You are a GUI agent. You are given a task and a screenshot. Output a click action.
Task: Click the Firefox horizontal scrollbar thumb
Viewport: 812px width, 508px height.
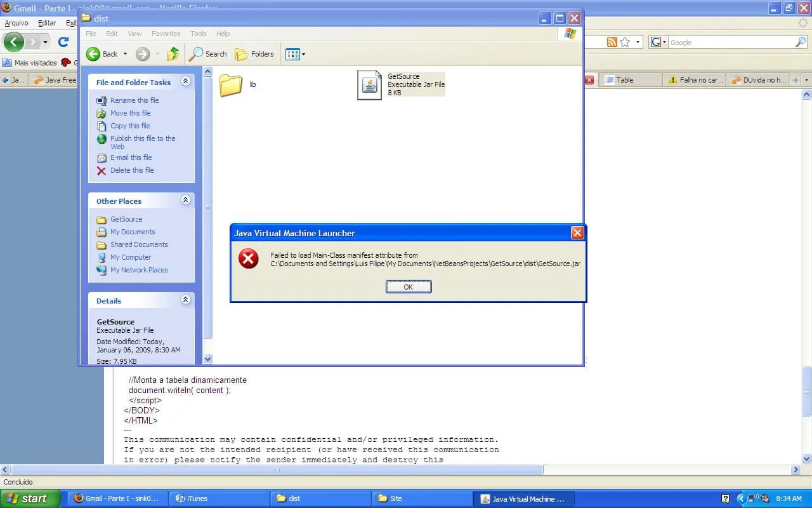tap(277, 470)
